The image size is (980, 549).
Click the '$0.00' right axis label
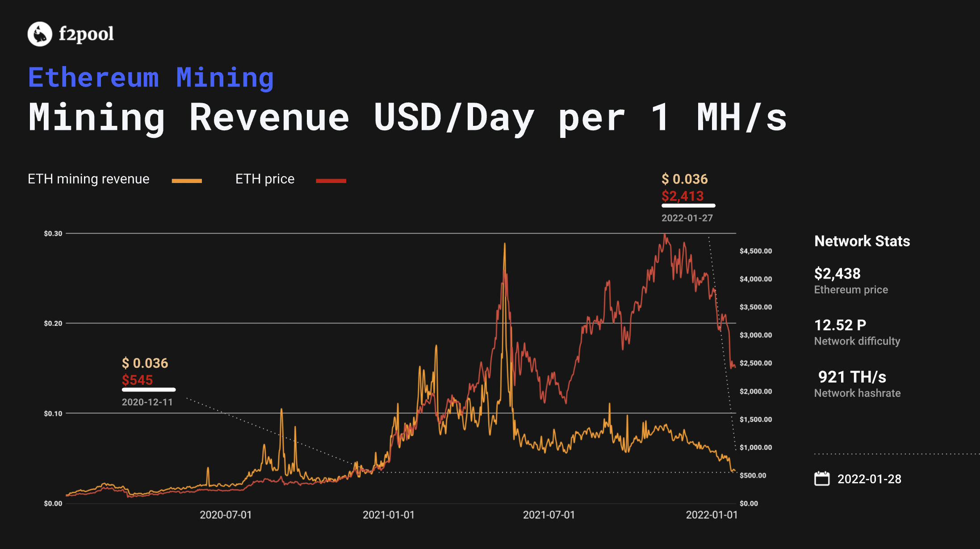[749, 503]
